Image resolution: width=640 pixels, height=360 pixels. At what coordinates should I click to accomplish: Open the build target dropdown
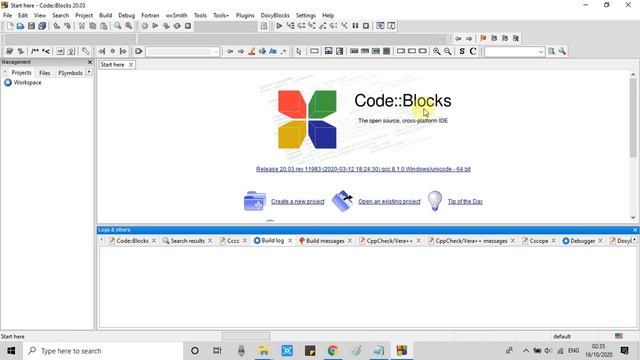226,26
